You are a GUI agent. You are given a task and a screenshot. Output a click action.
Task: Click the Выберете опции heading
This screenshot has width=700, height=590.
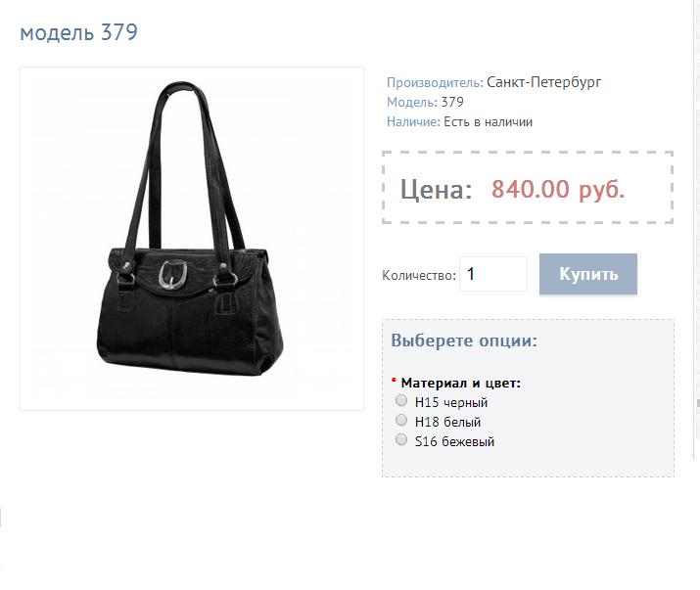464,340
